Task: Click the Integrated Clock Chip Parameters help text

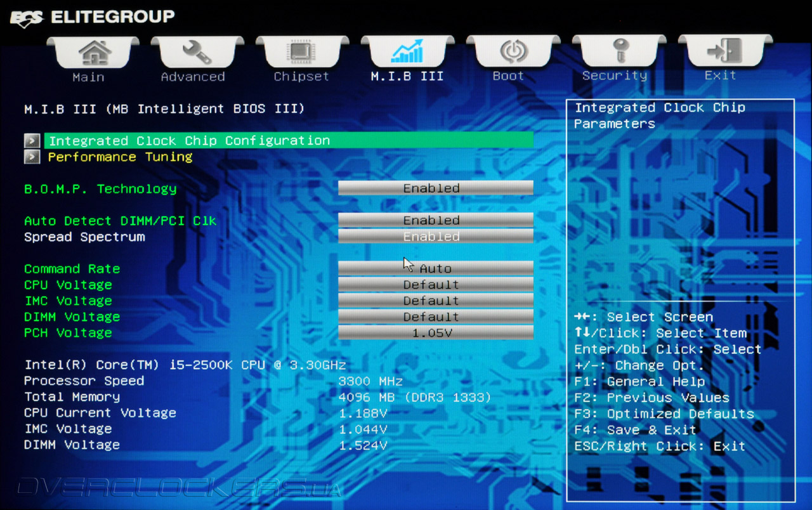Action: [660, 115]
